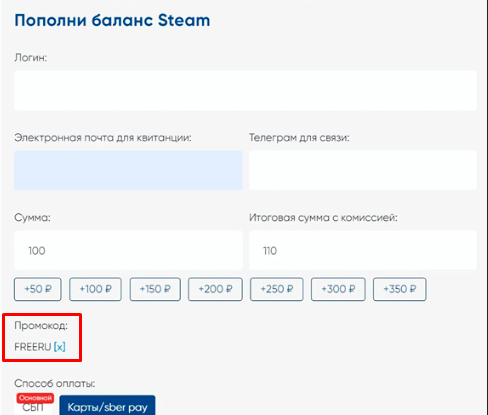Focus the Логин input field
The width and height of the screenshot is (488, 415).
click(245, 90)
